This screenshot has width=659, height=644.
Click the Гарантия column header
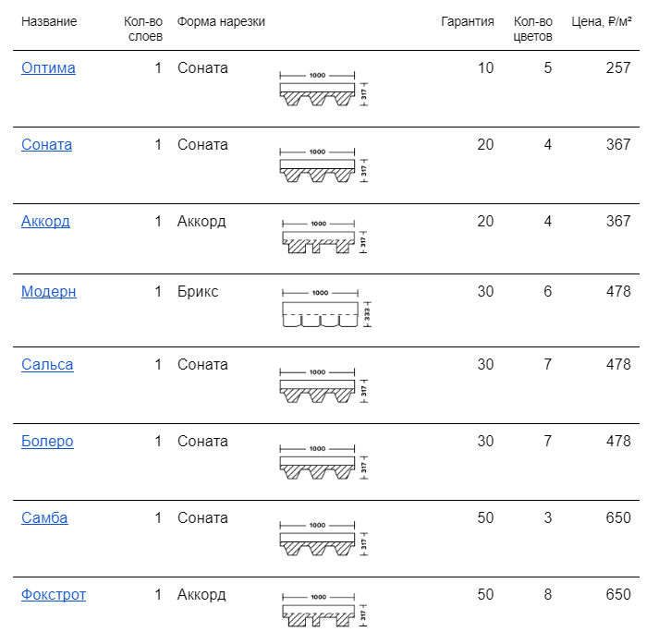tap(468, 21)
